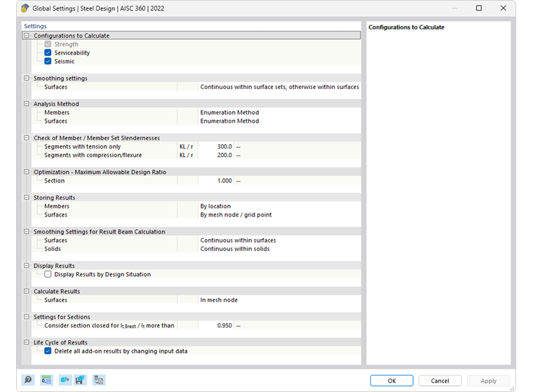Open Surfaces storing results 'By mesh node' dropdown
This screenshot has width=533, height=392.
tap(278, 215)
